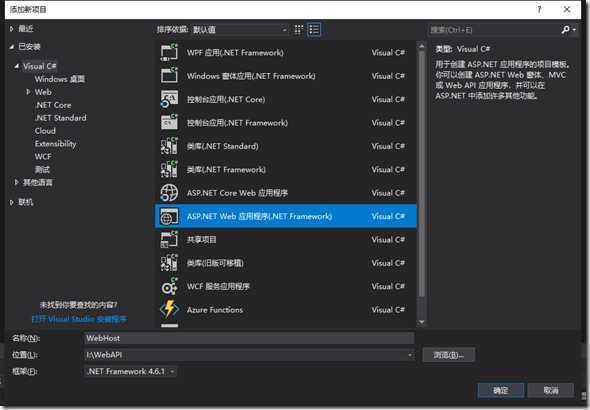Expand the 其他语言 tree node

(x=17, y=182)
